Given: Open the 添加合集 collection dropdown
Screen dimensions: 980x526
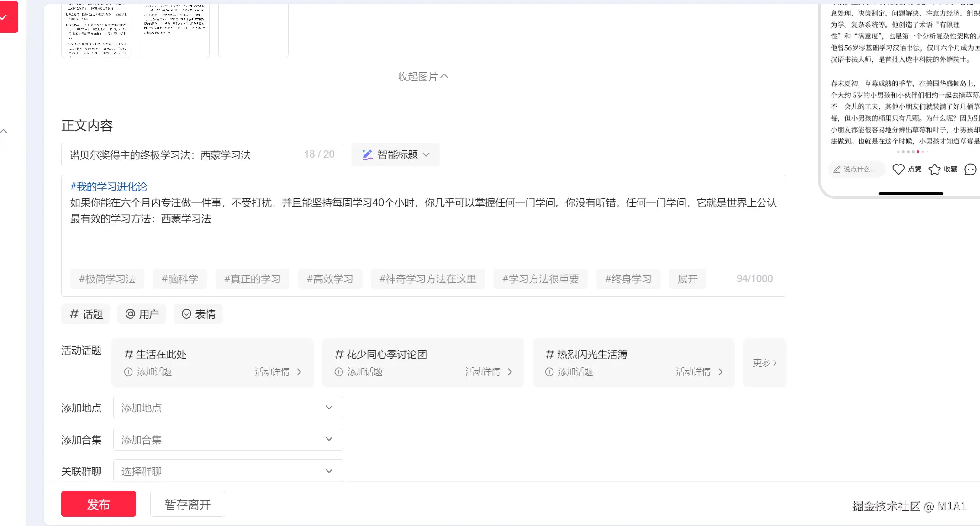Looking at the screenshot, I should (228, 440).
